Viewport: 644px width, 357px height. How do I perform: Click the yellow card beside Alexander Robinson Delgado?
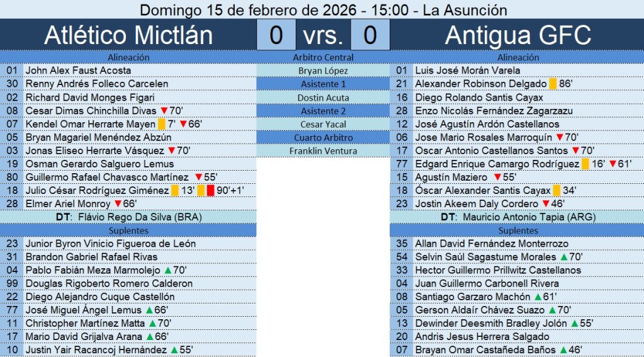pyautogui.click(x=553, y=84)
